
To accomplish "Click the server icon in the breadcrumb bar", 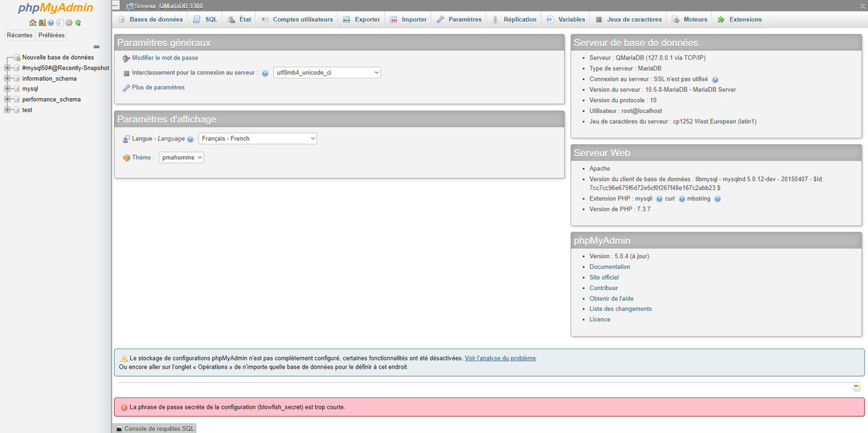I will pos(130,5).
